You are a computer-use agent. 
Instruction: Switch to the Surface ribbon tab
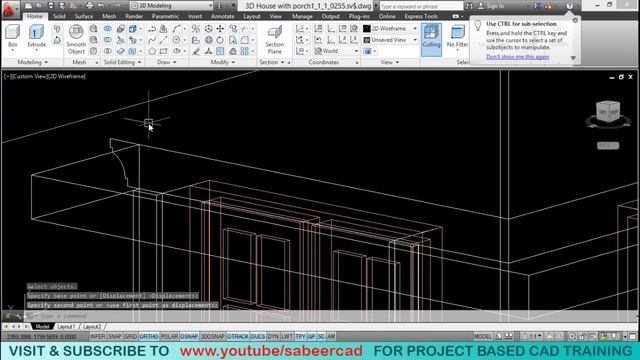pyautogui.click(x=84, y=16)
